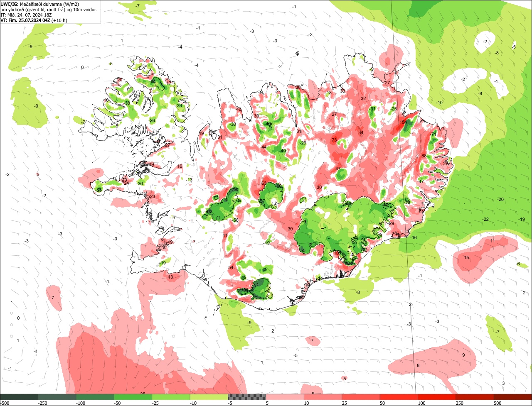Image resolution: width=532 pixels, height=406 pixels.
Task: Click the pink legend swatch between 10 and 25
Action: pyautogui.click(x=323, y=397)
